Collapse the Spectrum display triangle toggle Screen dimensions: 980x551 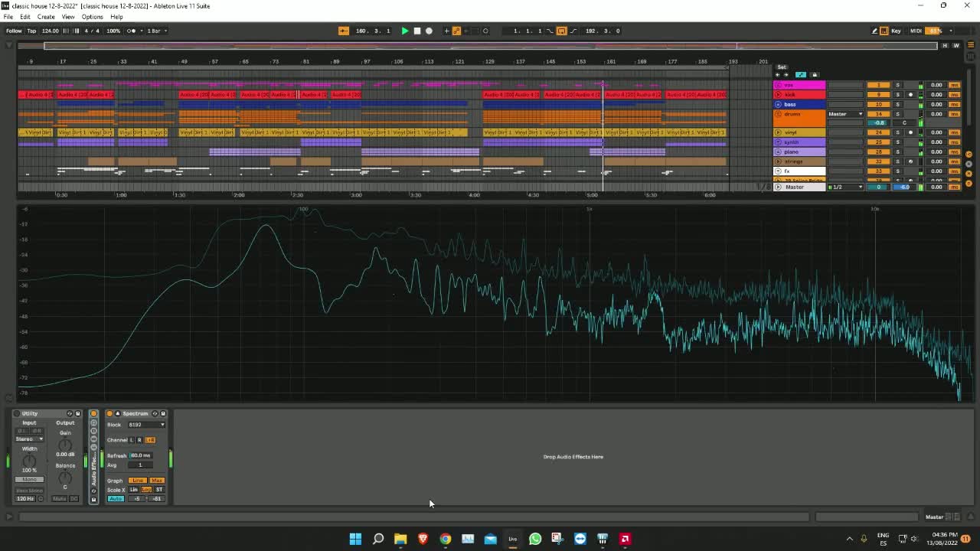[118, 414]
